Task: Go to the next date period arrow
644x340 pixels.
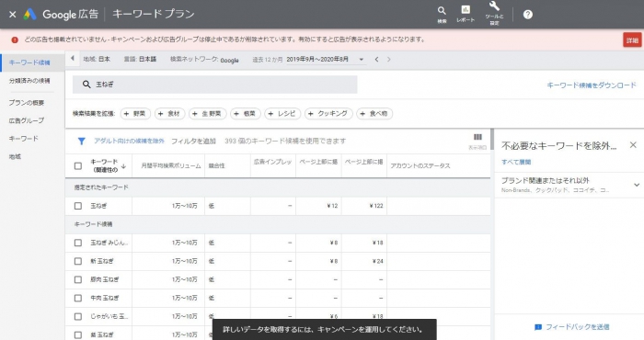Action: 388,60
